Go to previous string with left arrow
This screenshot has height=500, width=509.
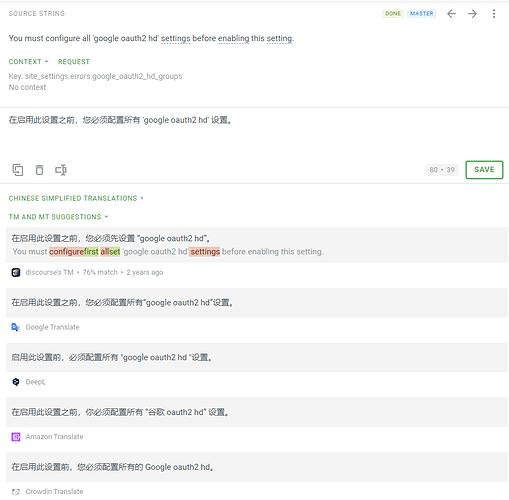[x=451, y=14]
